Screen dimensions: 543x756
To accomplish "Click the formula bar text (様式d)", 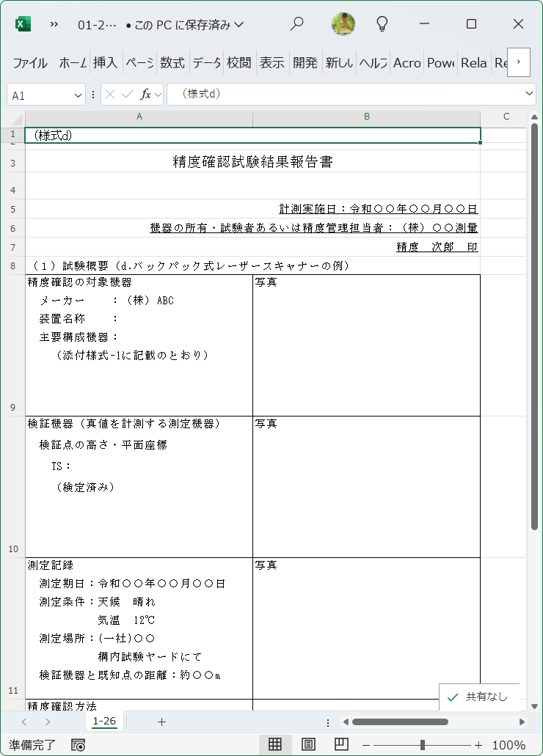I will [201, 94].
